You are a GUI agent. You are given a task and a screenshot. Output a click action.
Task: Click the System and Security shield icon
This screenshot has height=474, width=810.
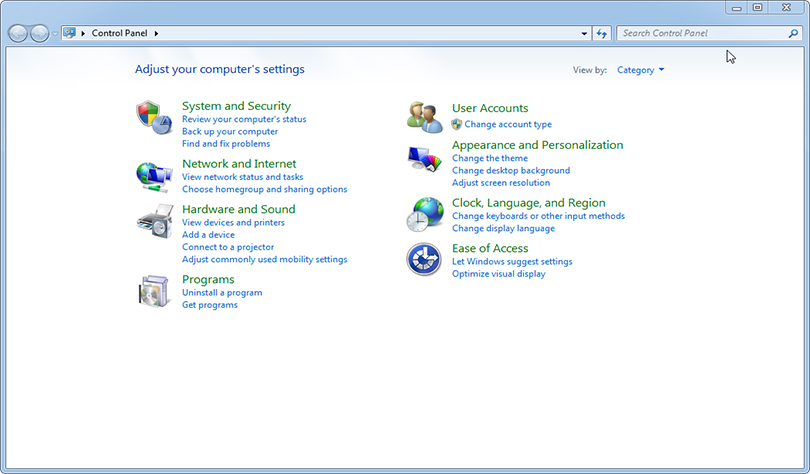(x=154, y=117)
